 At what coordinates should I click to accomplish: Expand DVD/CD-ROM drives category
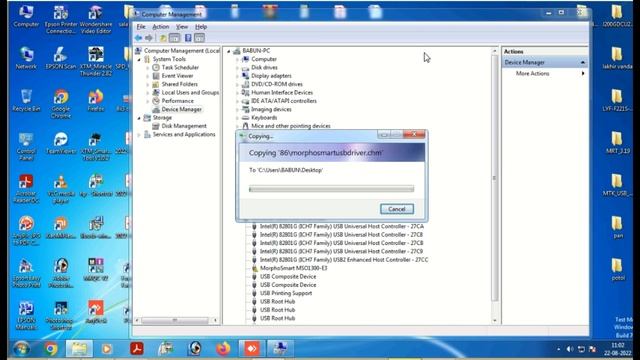pyautogui.click(x=238, y=84)
